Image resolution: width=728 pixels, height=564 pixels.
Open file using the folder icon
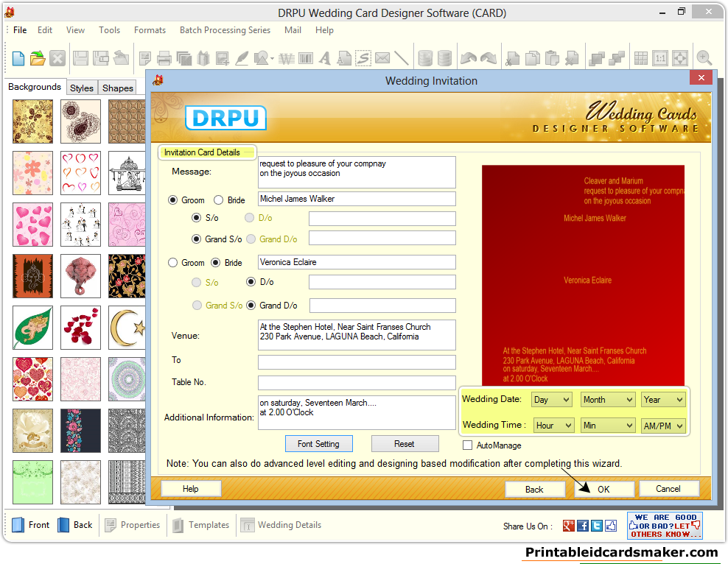[x=38, y=58]
